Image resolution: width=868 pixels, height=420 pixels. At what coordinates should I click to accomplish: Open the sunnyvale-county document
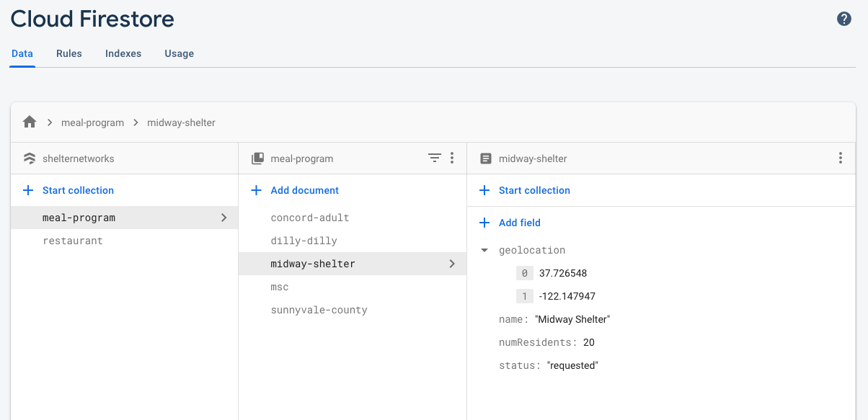point(319,310)
